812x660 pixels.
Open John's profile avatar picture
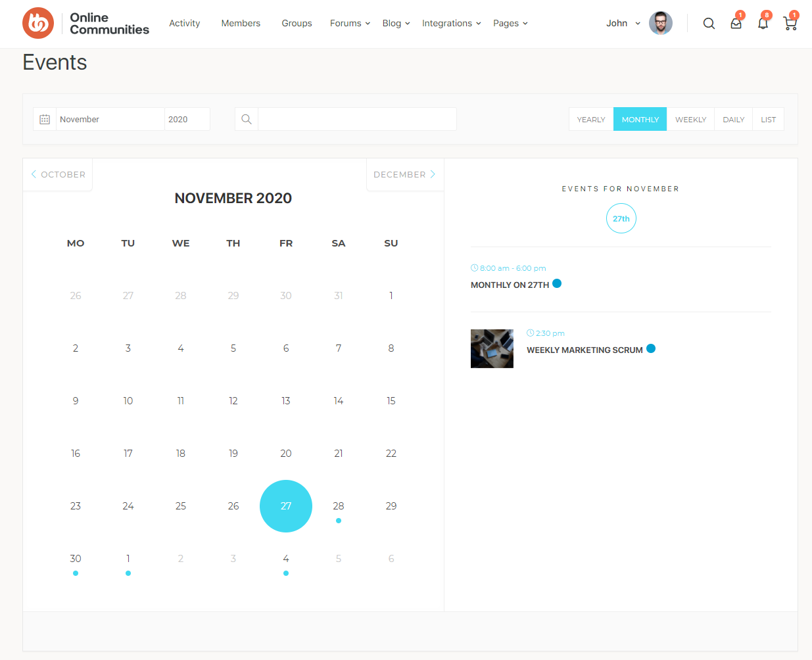tap(660, 23)
